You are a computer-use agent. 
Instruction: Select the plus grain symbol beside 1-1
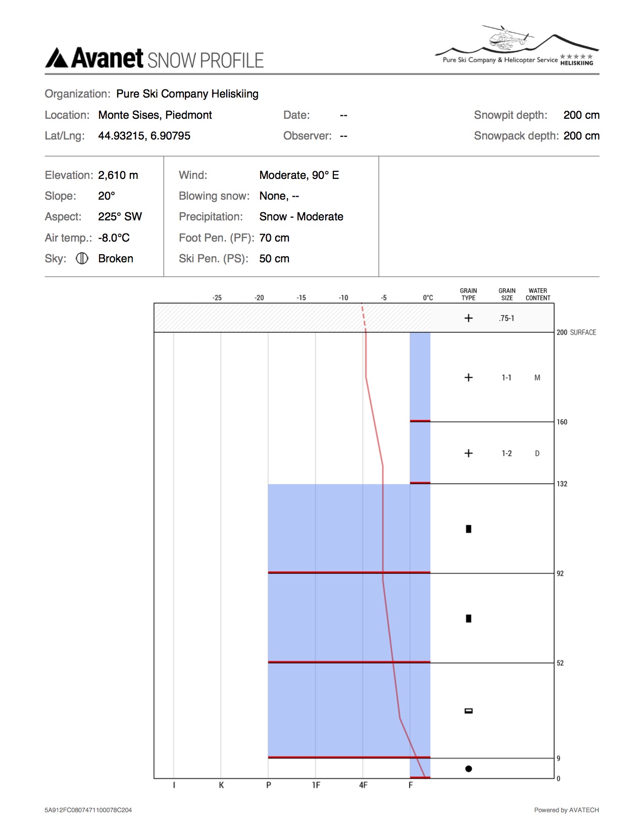coord(468,378)
